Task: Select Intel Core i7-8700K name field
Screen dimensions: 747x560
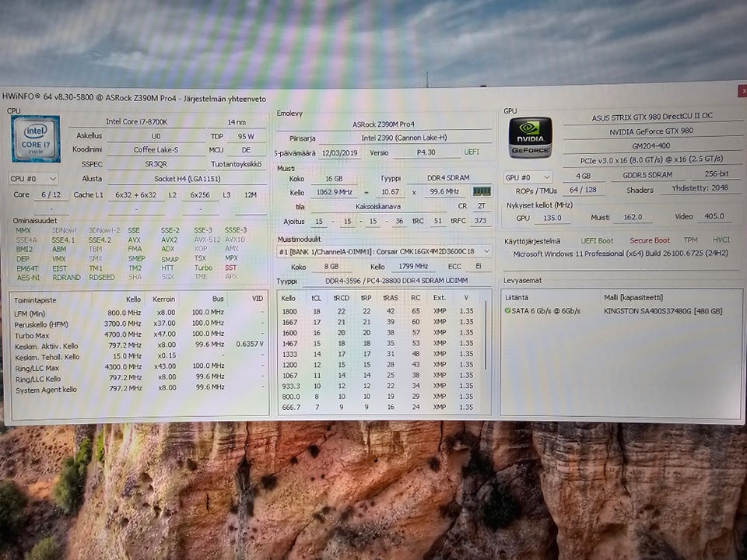Action: (x=136, y=121)
